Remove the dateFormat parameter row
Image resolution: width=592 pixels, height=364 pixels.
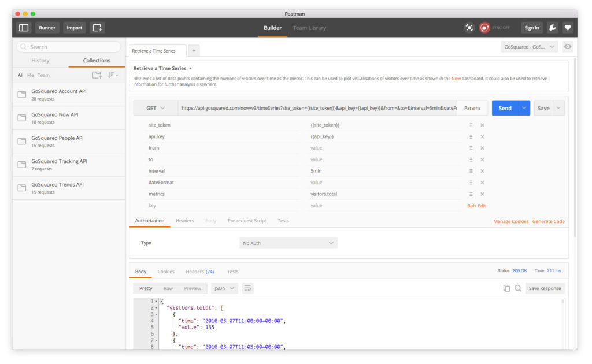click(x=482, y=183)
